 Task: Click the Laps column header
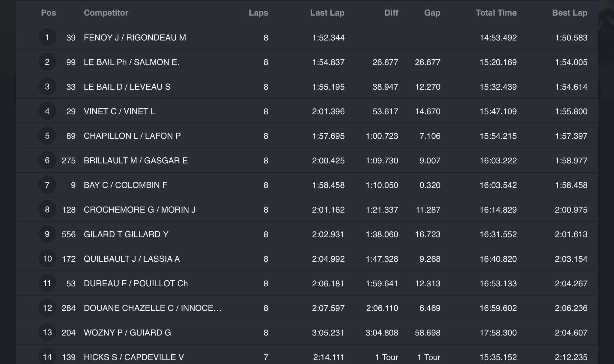pyautogui.click(x=258, y=13)
